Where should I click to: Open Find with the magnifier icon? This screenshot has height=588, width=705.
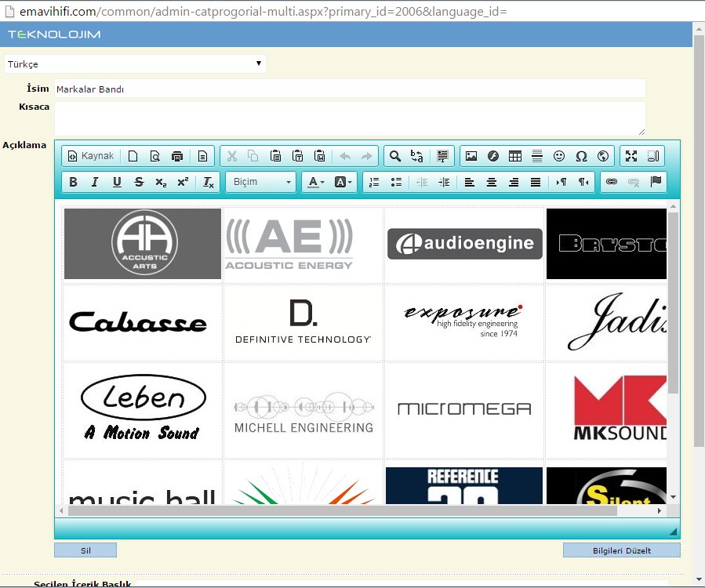point(395,156)
